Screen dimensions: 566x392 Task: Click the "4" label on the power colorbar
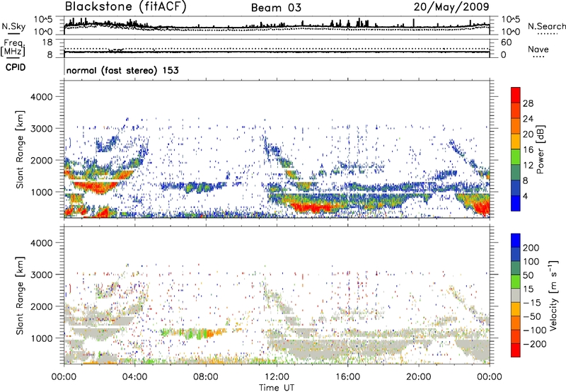coord(525,196)
